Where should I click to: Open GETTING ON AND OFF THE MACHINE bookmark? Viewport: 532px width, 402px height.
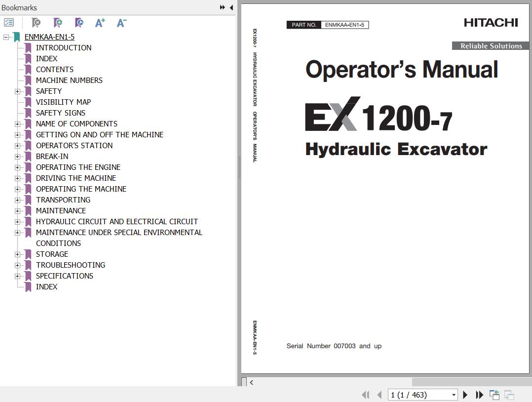click(x=100, y=135)
